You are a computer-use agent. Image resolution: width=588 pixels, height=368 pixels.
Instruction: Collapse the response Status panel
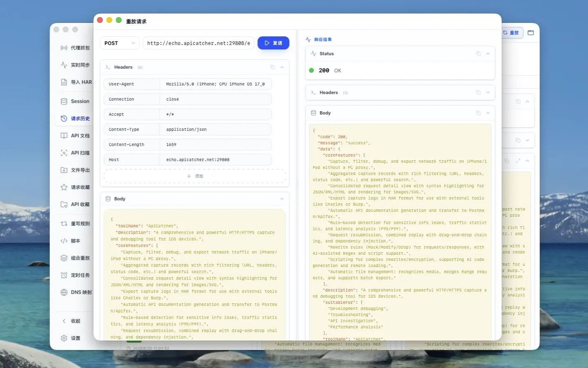click(488, 54)
